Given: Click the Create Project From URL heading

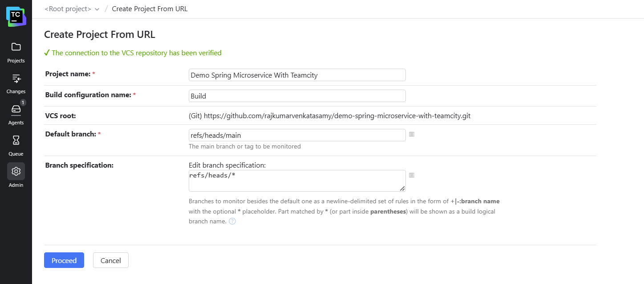Looking at the screenshot, I should point(100,35).
